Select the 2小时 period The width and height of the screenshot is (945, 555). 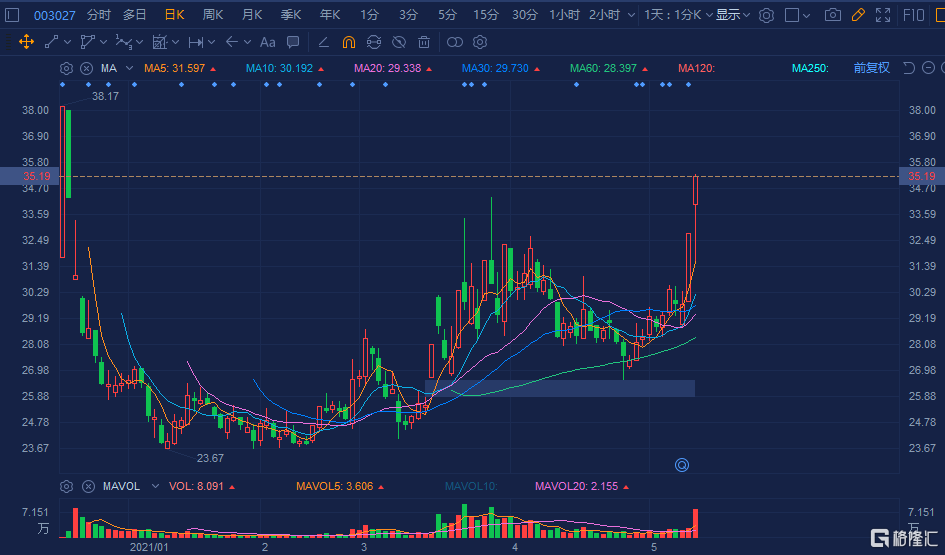click(604, 15)
